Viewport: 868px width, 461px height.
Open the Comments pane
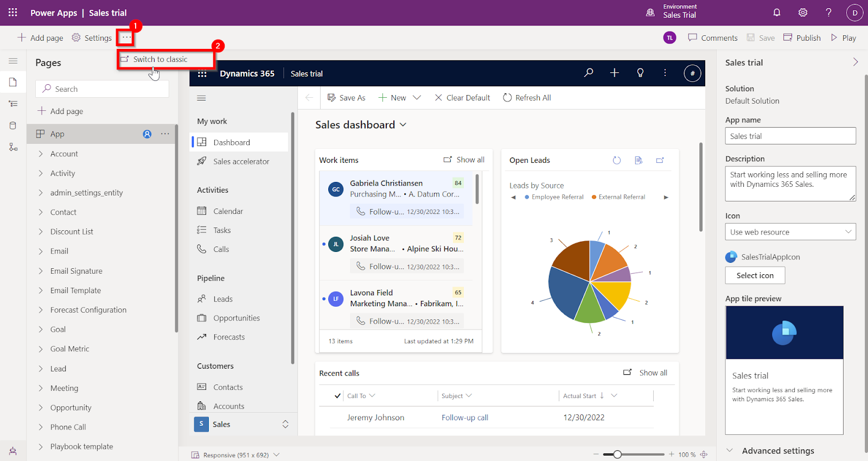(x=713, y=37)
